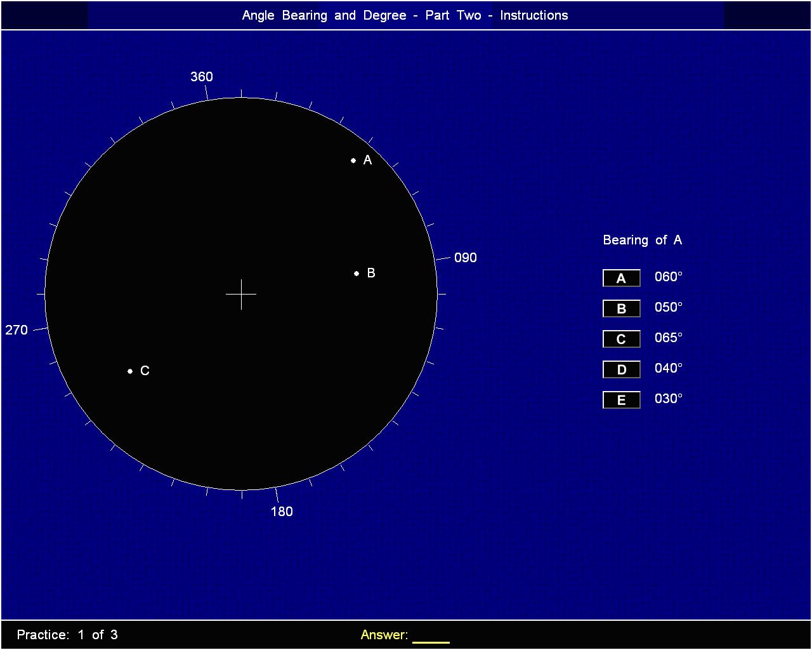Click point A dot on the compass
The image size is (812, 650).
click(353, 161)
